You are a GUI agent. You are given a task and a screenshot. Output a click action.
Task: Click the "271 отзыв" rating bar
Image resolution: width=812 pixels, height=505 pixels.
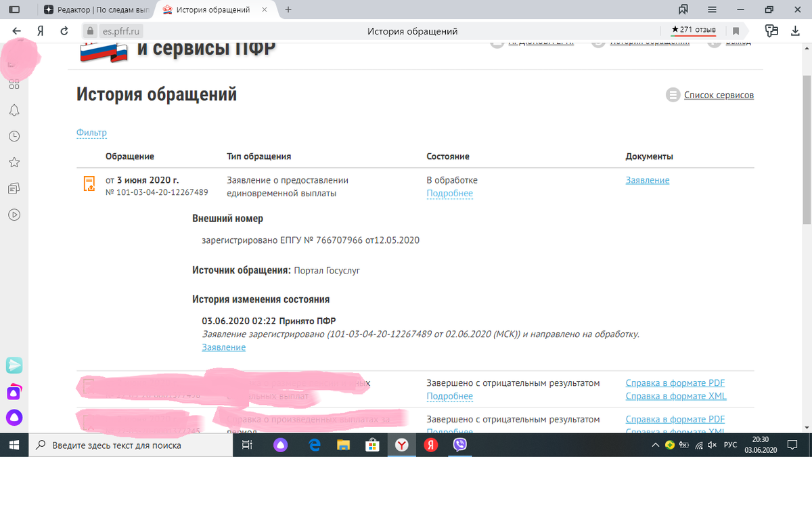(x=693, y=30)
